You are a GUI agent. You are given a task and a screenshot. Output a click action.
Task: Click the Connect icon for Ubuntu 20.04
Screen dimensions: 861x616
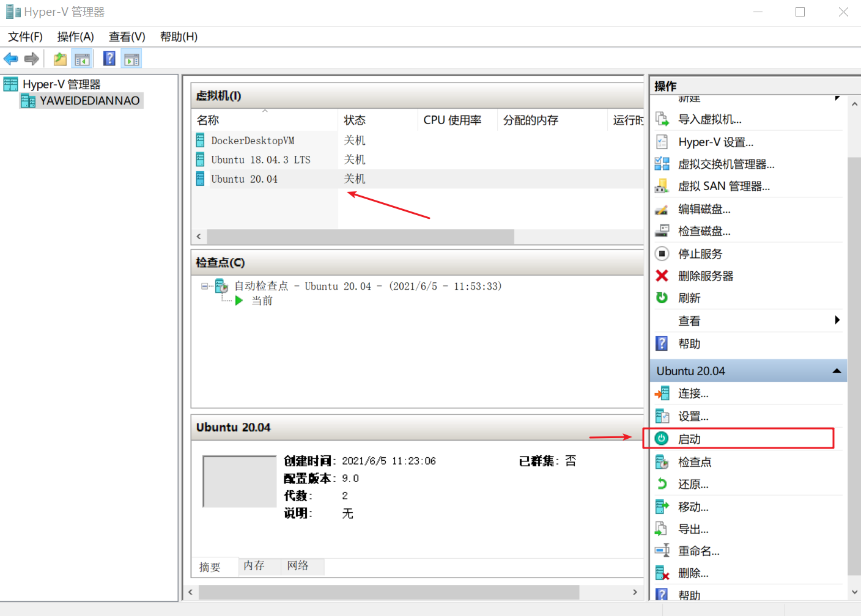[662, 394]
